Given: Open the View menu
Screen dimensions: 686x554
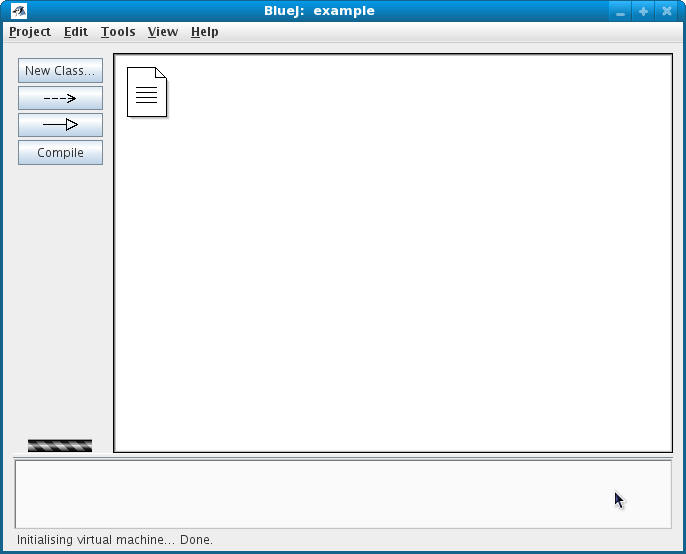Looking at the screenshot, I should pos(163,32).
